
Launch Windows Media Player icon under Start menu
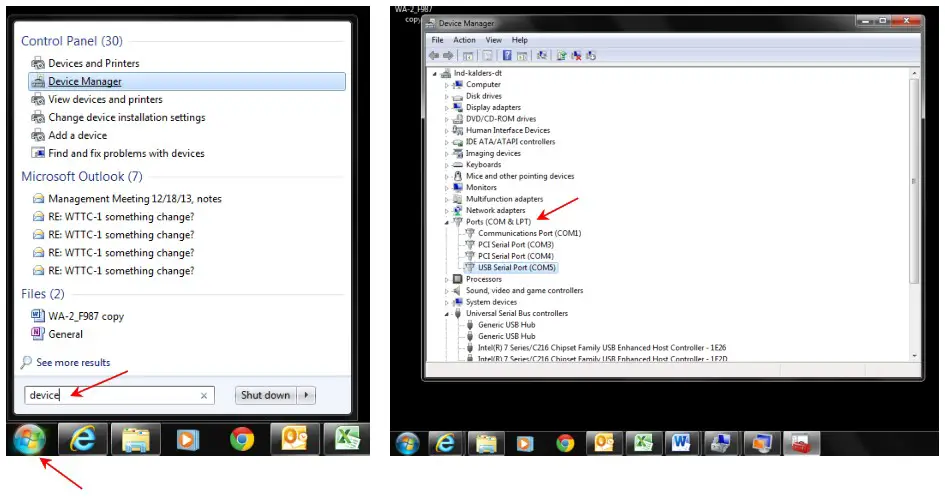188,439
